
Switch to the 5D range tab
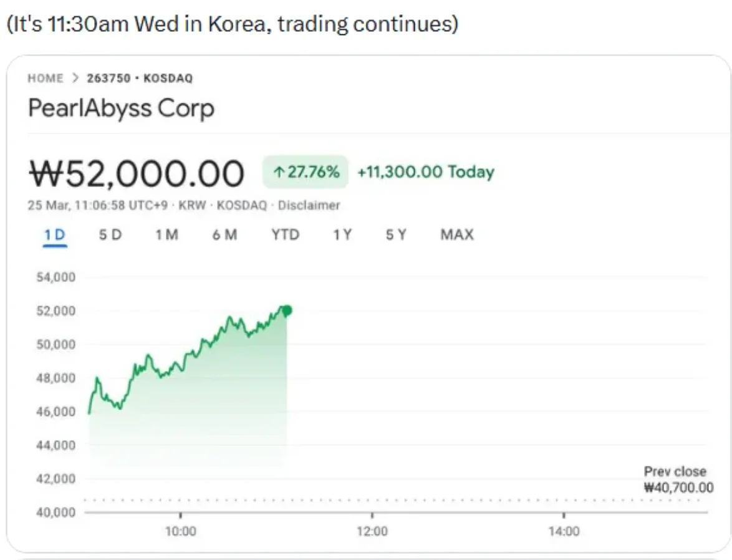110,235
